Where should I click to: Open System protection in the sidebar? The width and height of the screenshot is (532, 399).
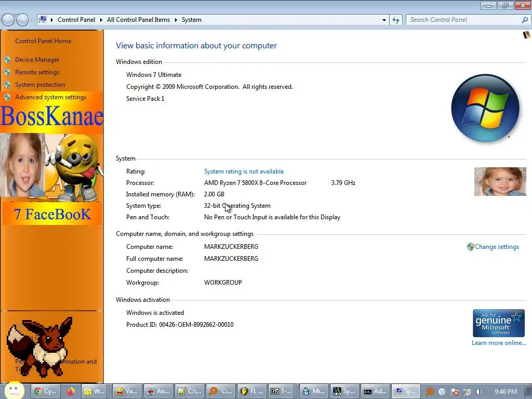[x=39, y=85]
